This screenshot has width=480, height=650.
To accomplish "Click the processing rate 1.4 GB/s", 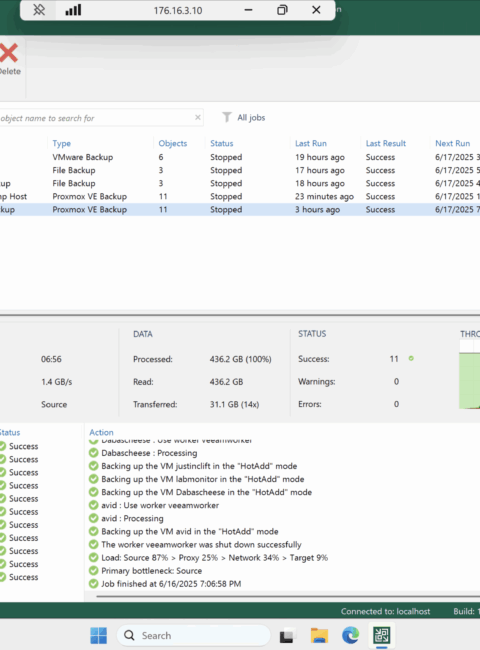I will (56, 382).
